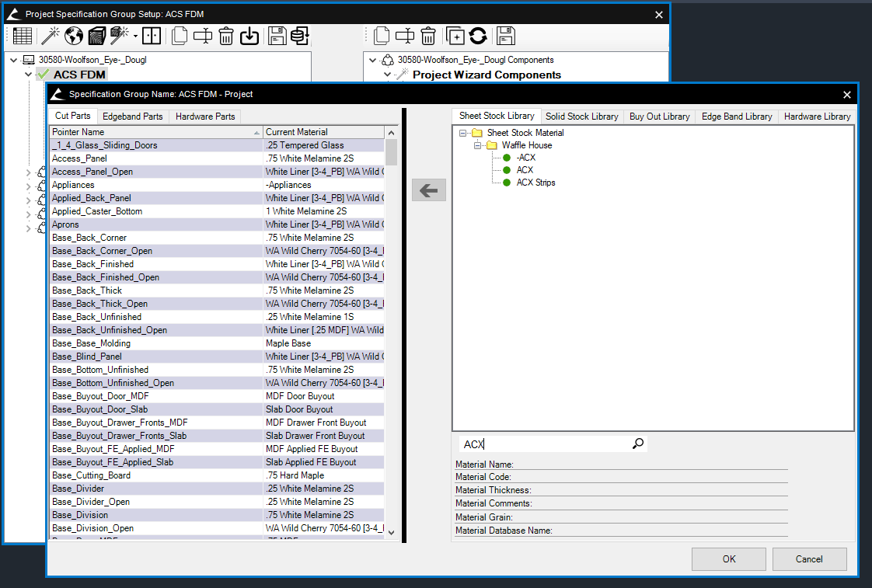The width and height of the screenshot is (872, 588).
Task: Open the Hardware Library tab
Action: (817, 117)
